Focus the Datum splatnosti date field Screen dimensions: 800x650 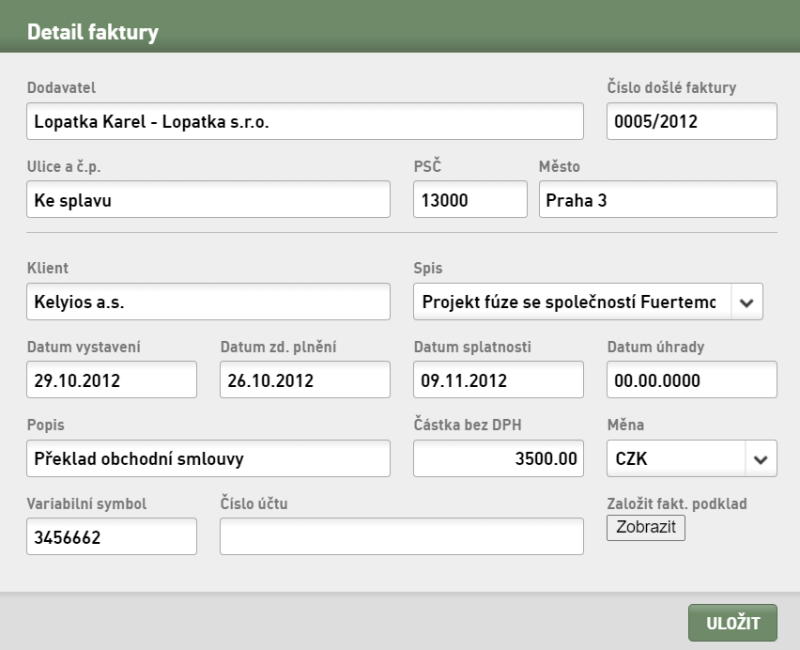click(498, 380)
